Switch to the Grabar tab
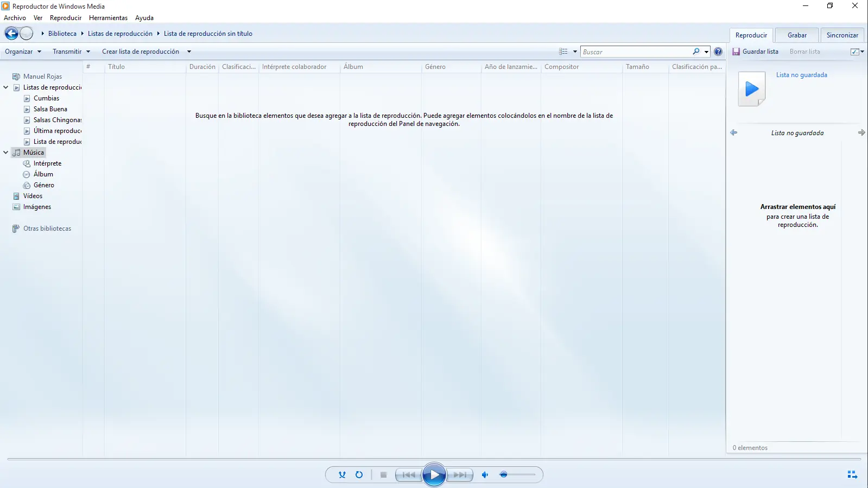 [797, 35]
